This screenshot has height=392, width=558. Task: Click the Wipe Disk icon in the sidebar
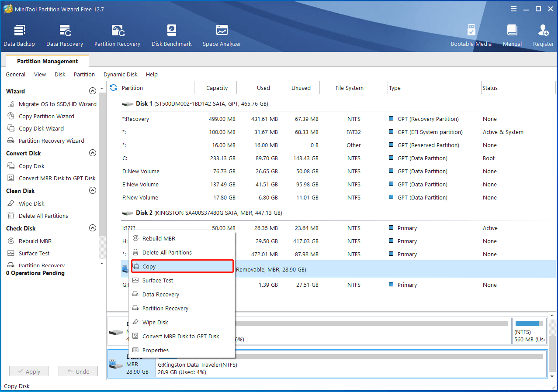coord(11,203)
